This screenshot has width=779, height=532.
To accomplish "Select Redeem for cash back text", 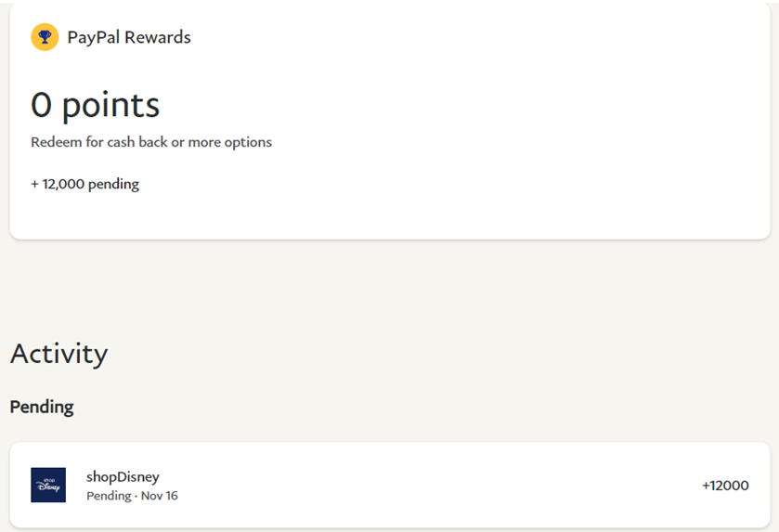I will click(x=151, y=142).
